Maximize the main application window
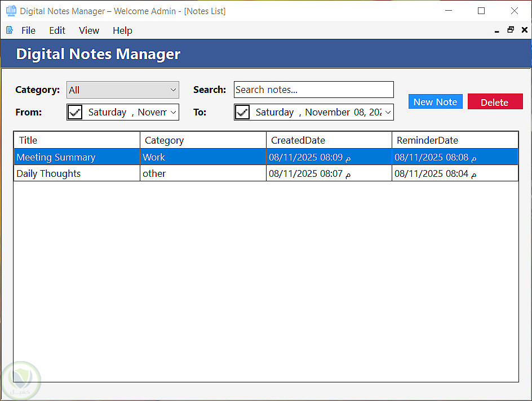 (481, 11)
